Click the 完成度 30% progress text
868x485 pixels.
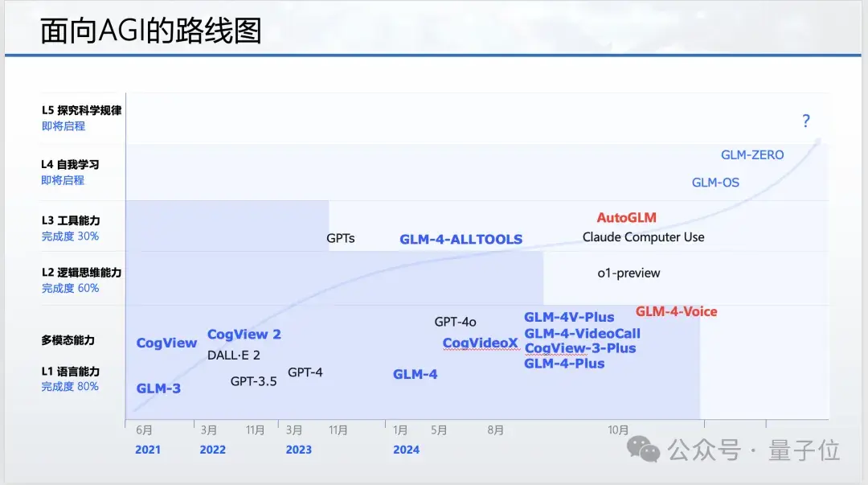[x=70, y=236]
